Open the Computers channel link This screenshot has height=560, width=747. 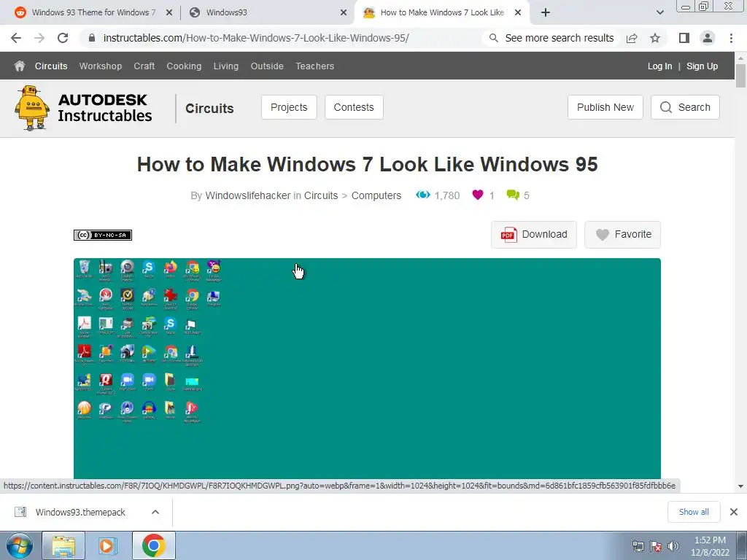(x=376, y=195)
